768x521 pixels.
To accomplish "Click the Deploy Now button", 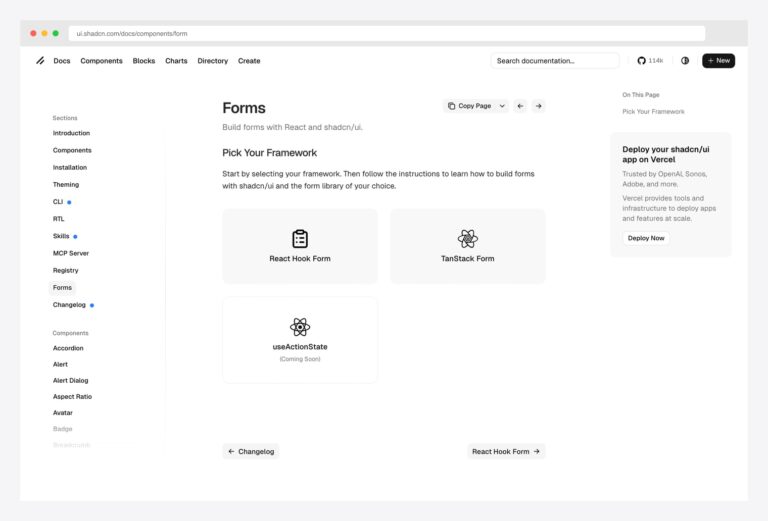I will [646, 238].
